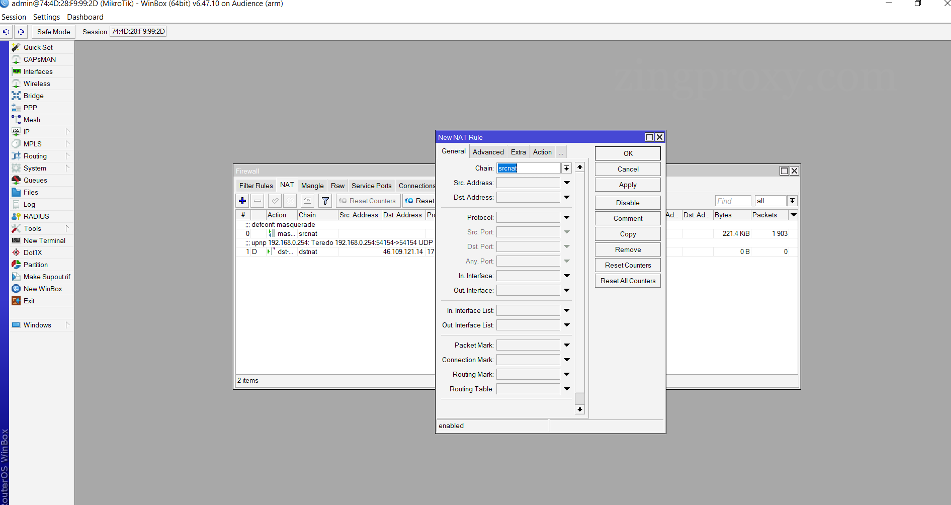The height and width of the screenshot is (505, 951).
Task: Open the Queues section
Action: pos(35,181)
